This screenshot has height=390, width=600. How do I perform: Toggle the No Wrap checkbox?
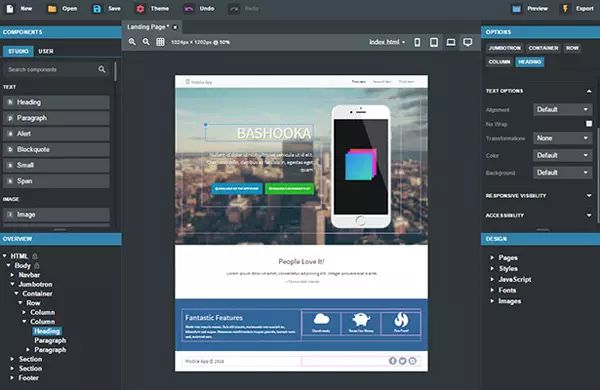point(589,124)
